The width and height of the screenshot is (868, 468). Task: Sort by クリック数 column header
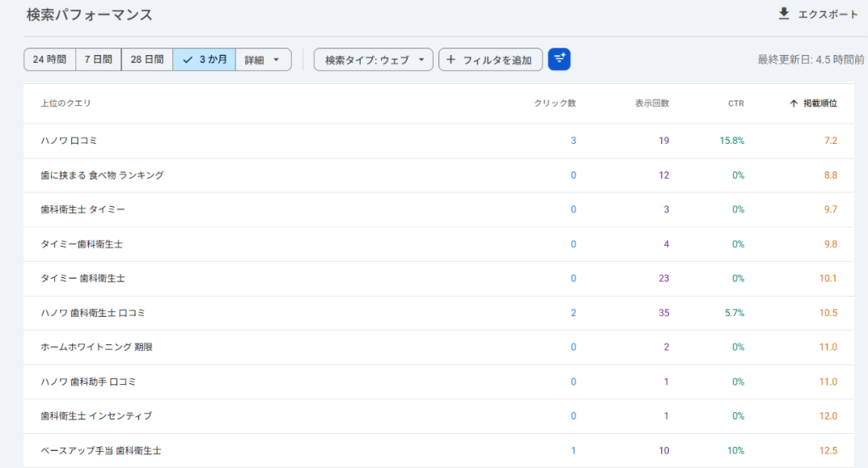554,103
